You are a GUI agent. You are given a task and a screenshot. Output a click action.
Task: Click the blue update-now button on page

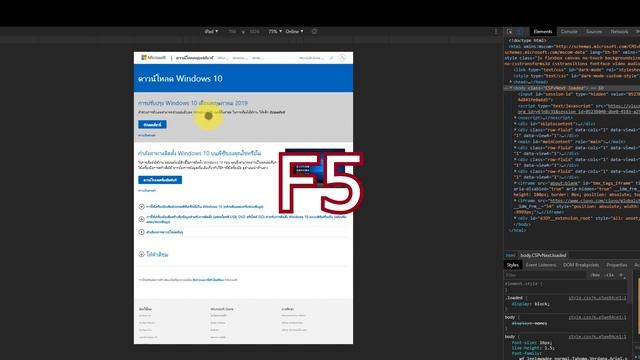coord(152,124)
